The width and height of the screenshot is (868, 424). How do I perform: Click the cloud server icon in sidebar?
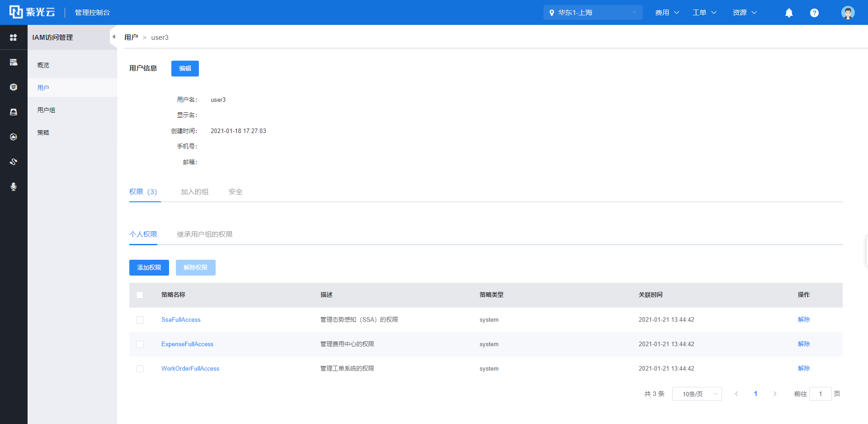click(x=14, y=62)
